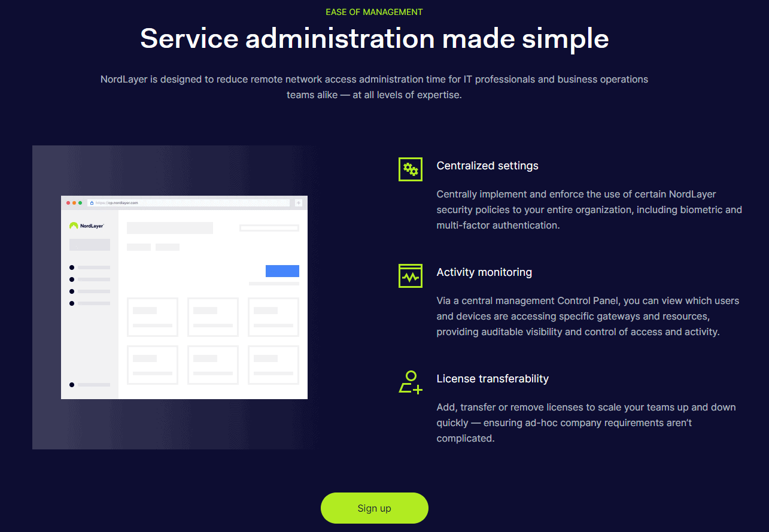Screen dimensions: 769x532
Task: Click the Centralized settings gears icon
Action: coord(411,169)
